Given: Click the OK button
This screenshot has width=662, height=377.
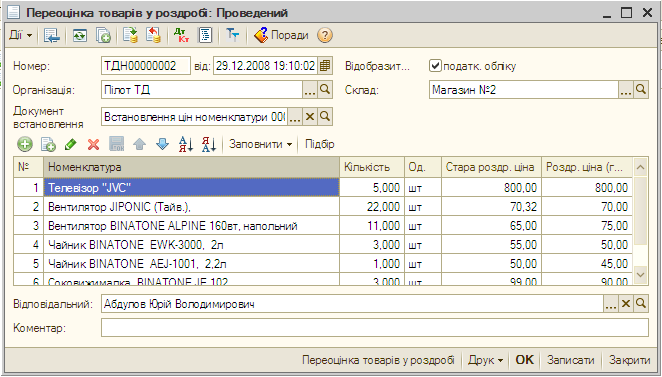Looking at the screenshot, I should pos(524,360).
